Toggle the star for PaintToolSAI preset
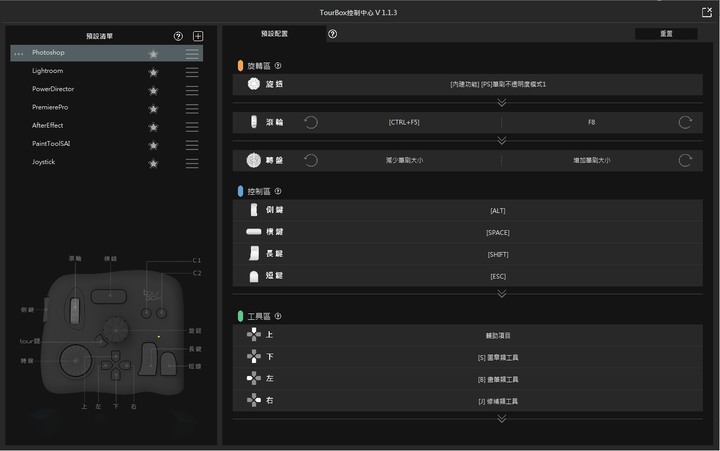Image resolution: width=720 pixels, height=451 pixels. (153, 145)
